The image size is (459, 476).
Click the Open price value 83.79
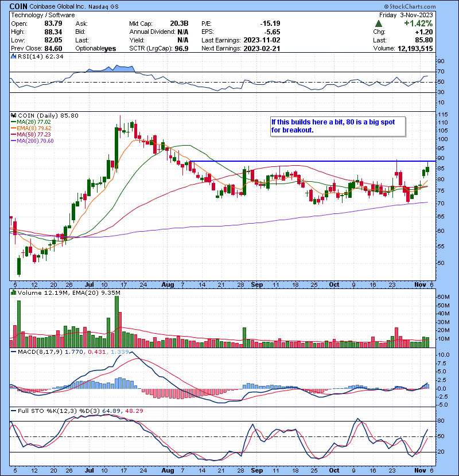[53, 24]
